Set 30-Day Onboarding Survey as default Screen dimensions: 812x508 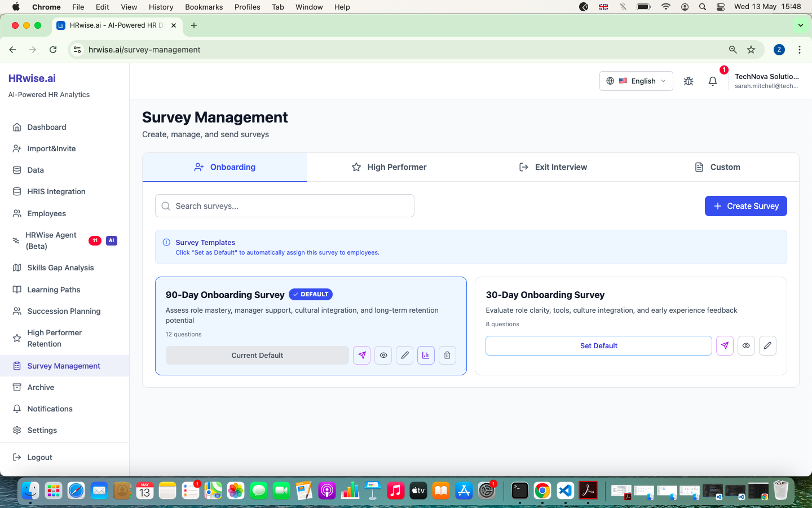click(x=599, y=346)
